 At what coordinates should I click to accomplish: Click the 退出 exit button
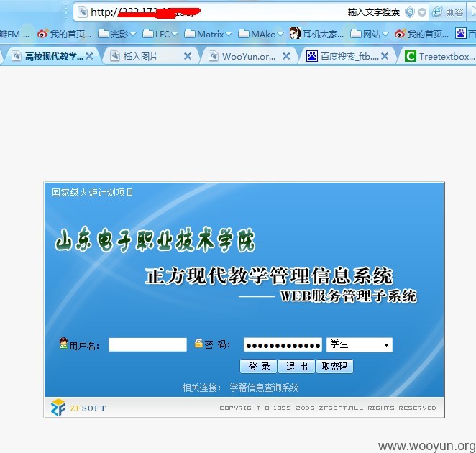click(296, 366)
